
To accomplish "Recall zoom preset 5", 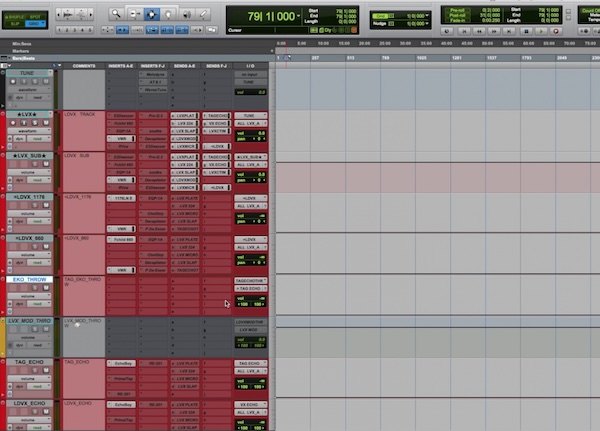I will [90, 29].
